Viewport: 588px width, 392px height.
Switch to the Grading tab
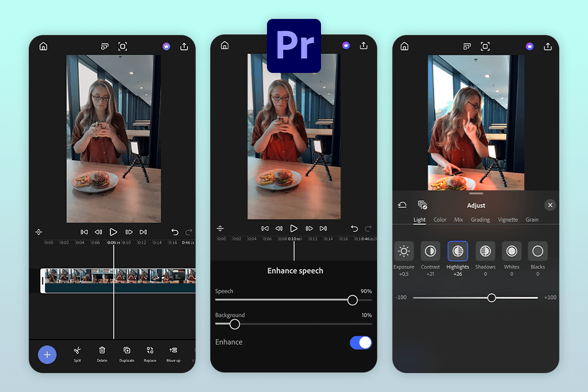(x=481, y=220)
